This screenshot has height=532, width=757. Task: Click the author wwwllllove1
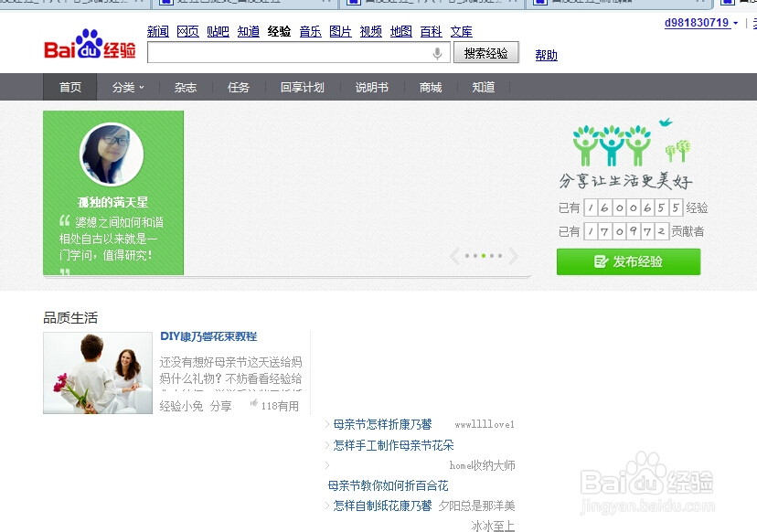[x=485, y=424]
